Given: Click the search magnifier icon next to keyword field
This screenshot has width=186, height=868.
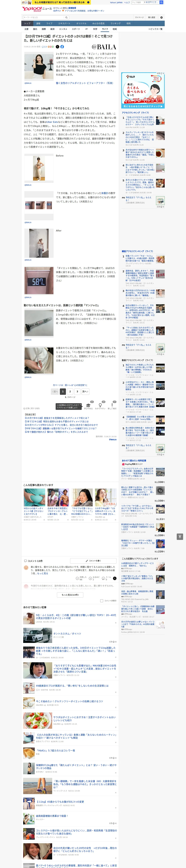Looking at the screenshot, I should point(66,17).
